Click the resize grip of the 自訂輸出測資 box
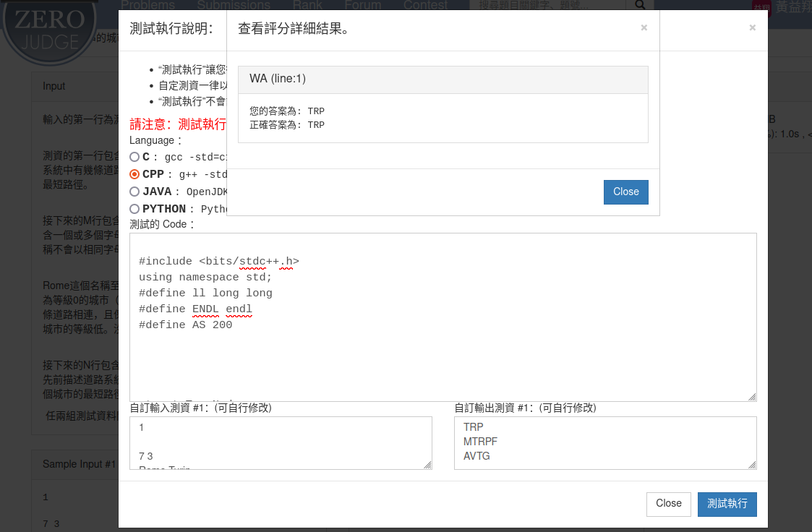Image resolution: width=812 pixels, height=532 pixels. click(752, 465)
